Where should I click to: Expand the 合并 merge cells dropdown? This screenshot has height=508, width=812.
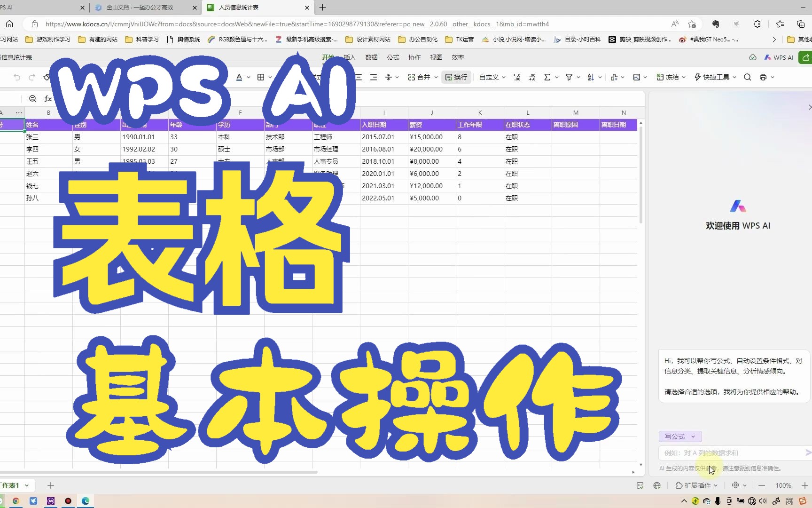(436, 77)
